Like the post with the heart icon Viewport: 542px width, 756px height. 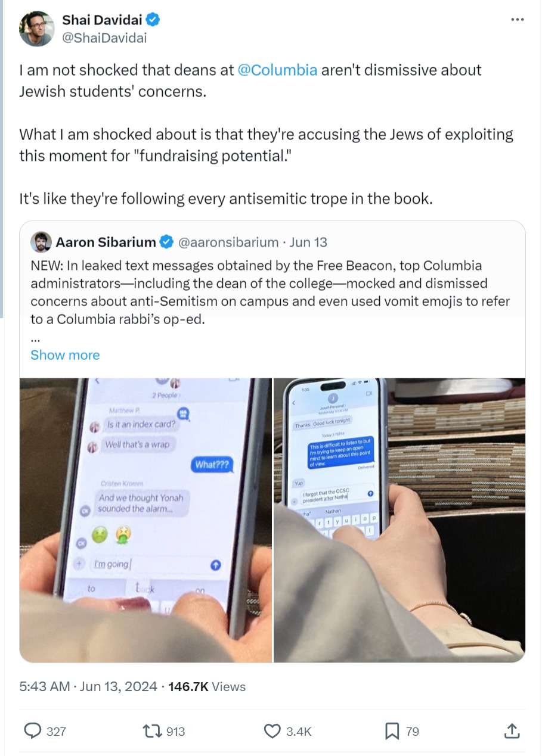272,731
